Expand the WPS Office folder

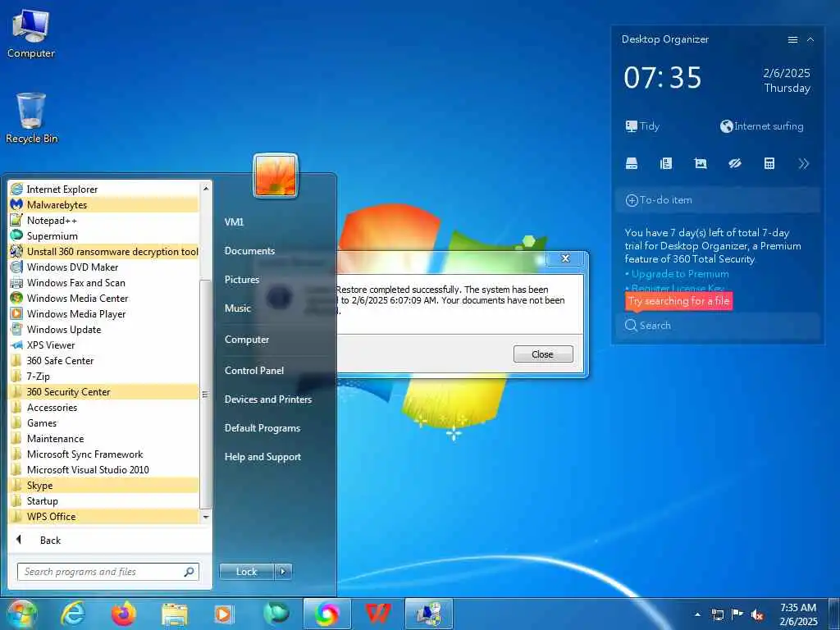pos(104,517)
